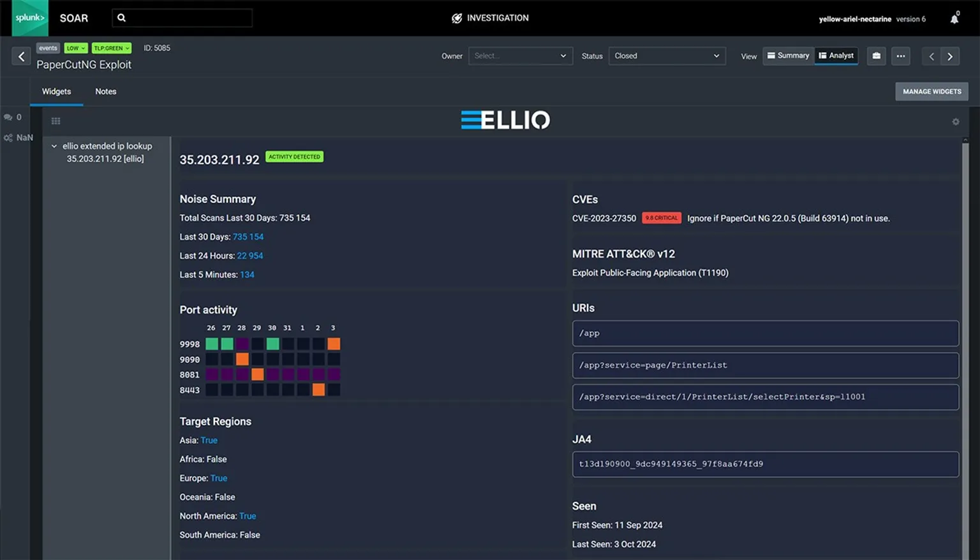This screenshot has width=980, height=560.
Task: Click the MANAGE WIDGETS button
Action: tap(932, 91)
